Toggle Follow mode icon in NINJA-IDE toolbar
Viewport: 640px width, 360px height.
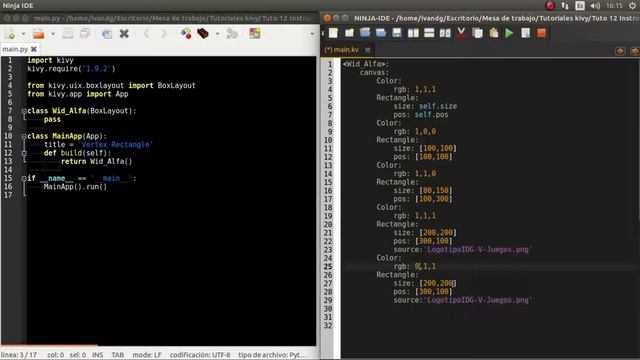(x=445, y=33)
